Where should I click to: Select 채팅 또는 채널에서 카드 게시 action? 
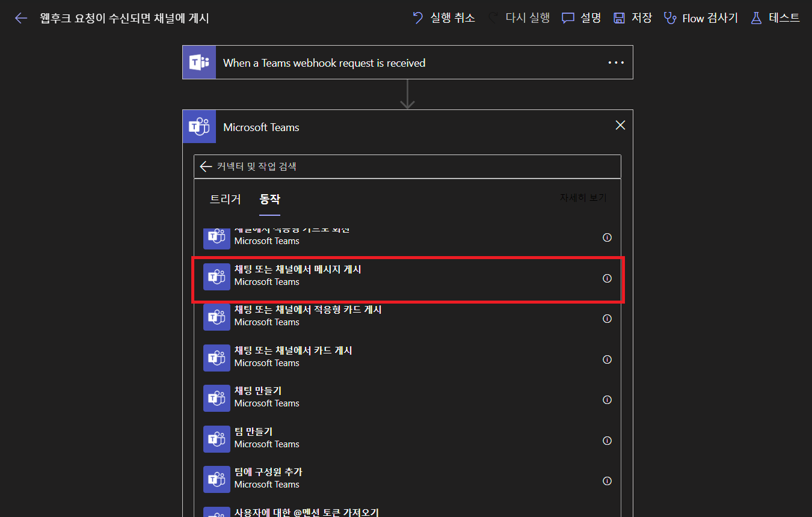407,359
